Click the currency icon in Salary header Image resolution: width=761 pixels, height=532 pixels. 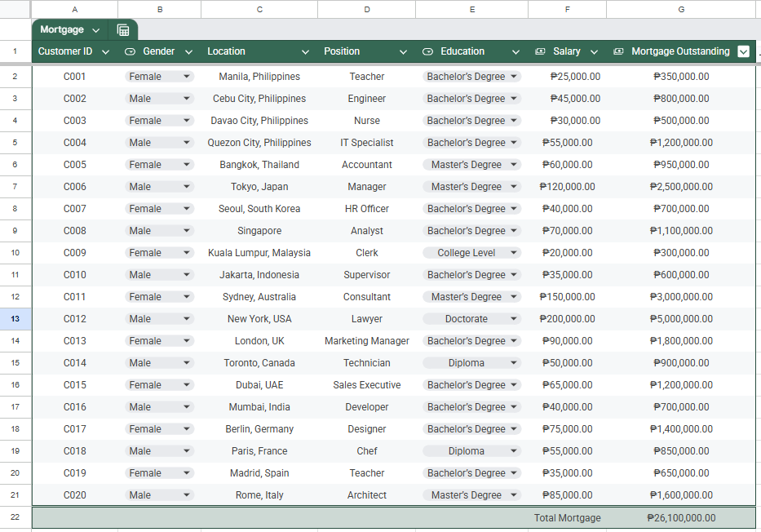tap(540, 51)
